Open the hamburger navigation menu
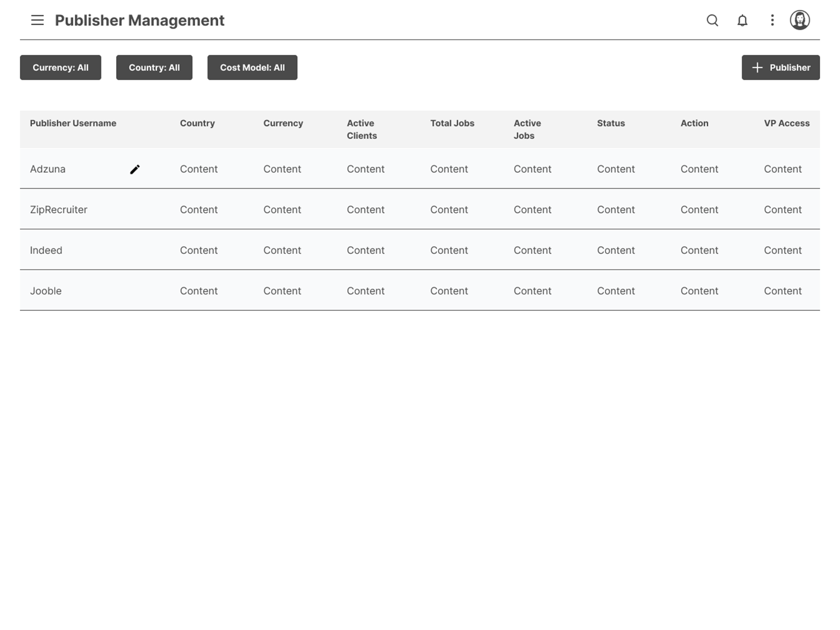 (x=37, y=20)
